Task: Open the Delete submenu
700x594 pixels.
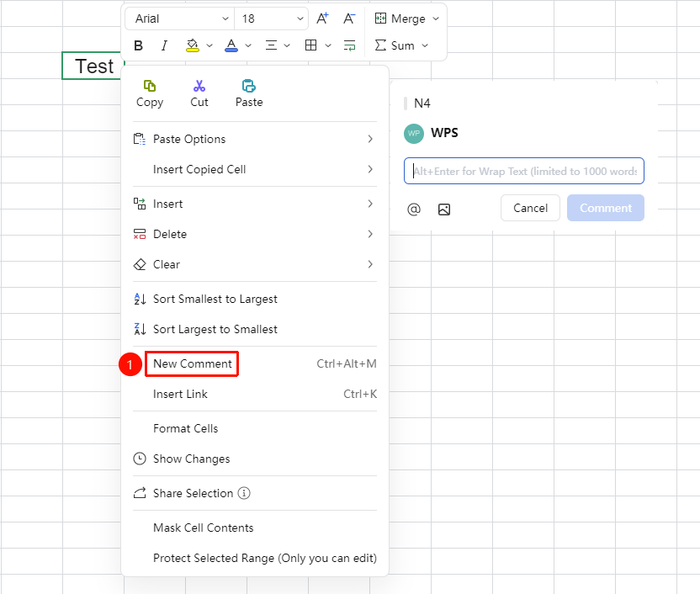Action: coord(255,234)
